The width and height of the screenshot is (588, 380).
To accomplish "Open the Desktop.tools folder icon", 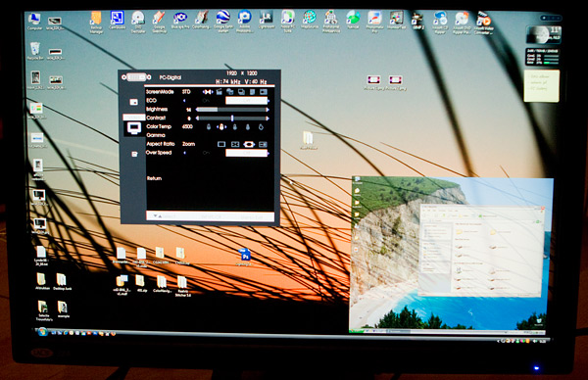I will (62, 282).
